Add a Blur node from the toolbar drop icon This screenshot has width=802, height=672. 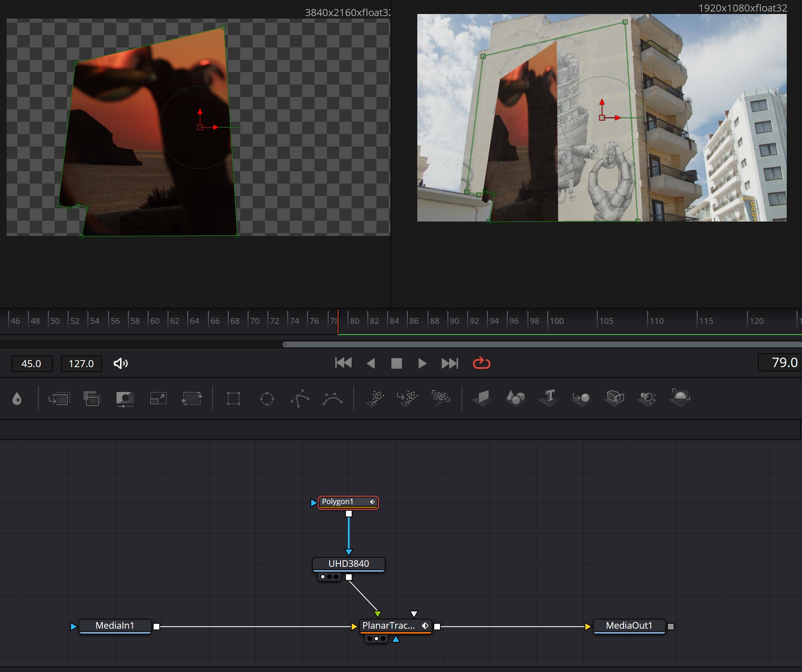pyautogui.click(x=17, y=398)
